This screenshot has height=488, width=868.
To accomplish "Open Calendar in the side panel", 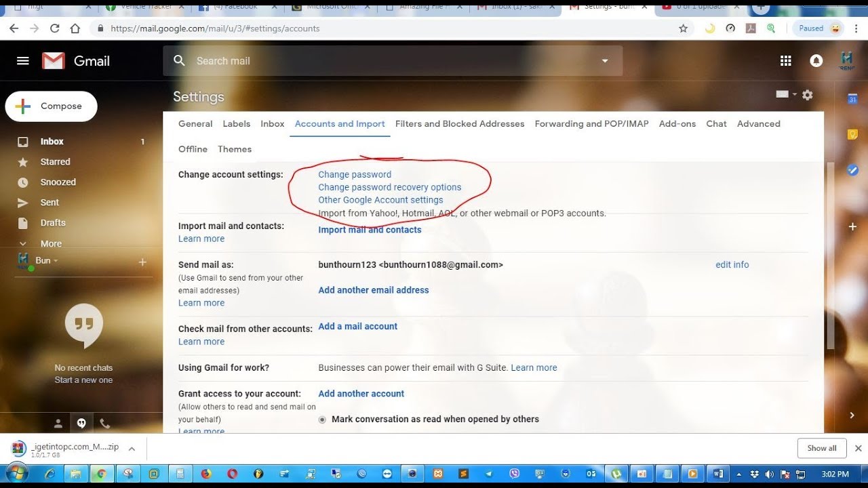I will click(x=852, y=99).
